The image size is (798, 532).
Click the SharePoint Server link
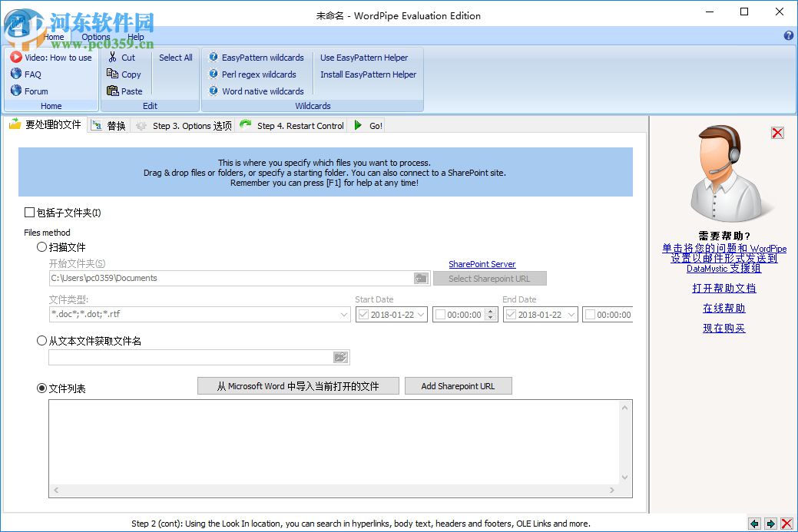pyautogui.click(x=482, y=263)
